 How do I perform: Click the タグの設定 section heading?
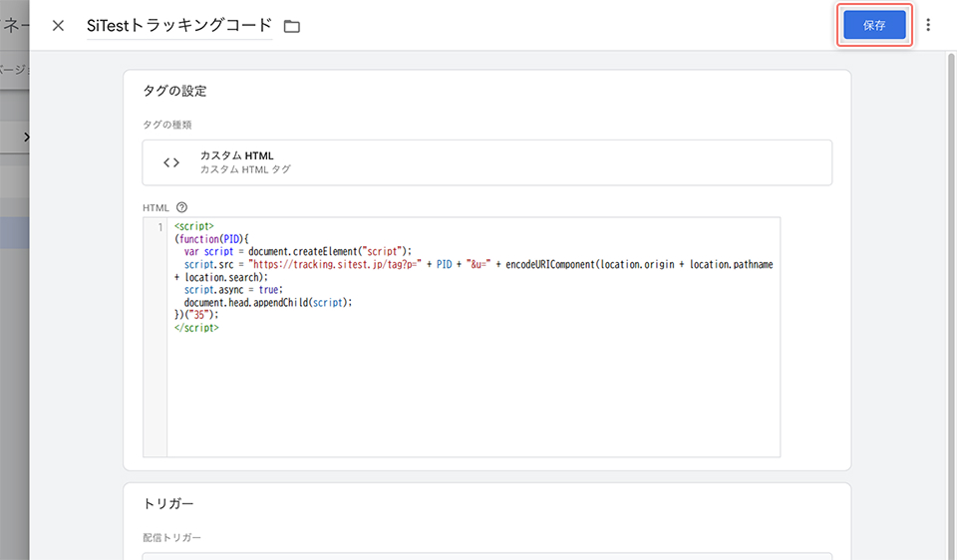coord(174,91)
